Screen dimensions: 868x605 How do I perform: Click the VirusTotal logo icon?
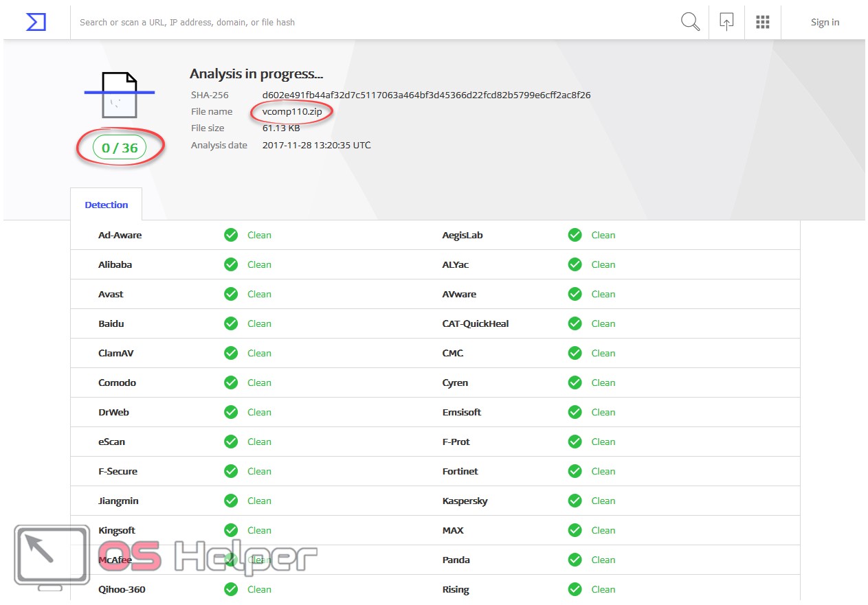click(x=36, y=22)
